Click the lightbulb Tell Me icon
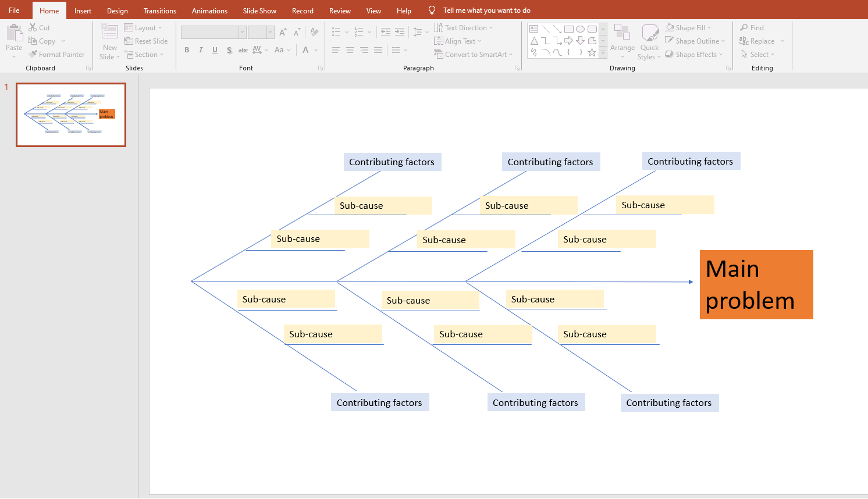This screenshot has height=499, width=868. (x=432, y=10)
